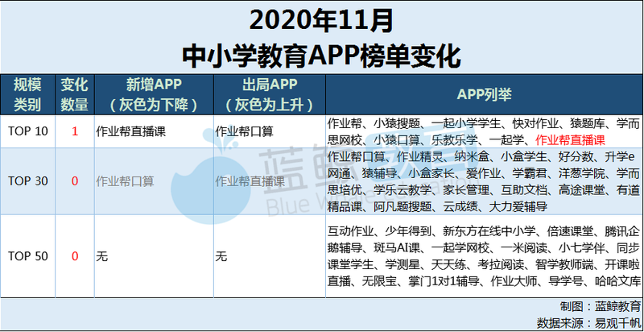Viewport: 644px width, 332px height.
Task: Select 作业大师 in the app list
Action: [514, 281]
